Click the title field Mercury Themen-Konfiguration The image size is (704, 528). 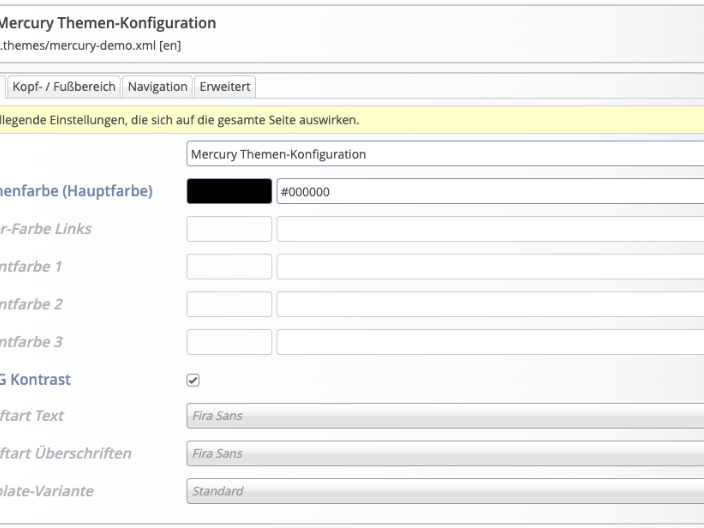pyautogui.click(x=445, y=154)
